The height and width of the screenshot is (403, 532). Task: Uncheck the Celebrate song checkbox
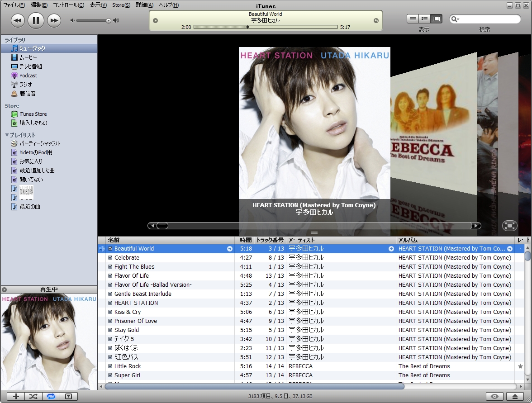110,257
